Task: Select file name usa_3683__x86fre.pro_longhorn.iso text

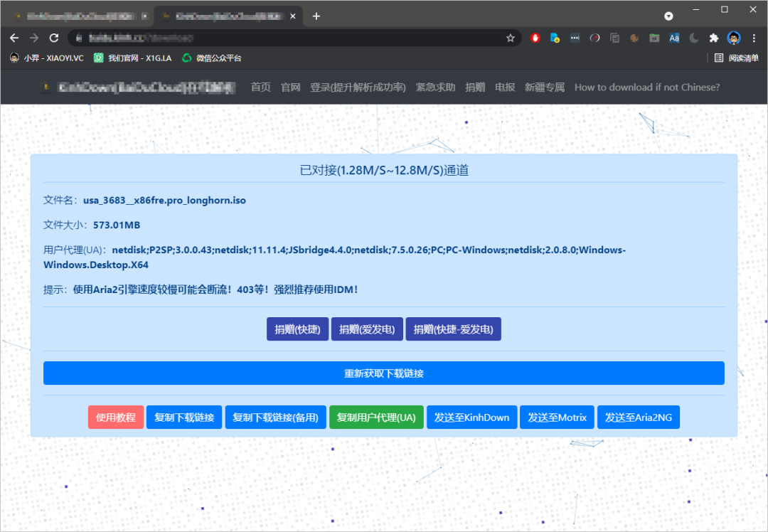Action: [164, 201]
